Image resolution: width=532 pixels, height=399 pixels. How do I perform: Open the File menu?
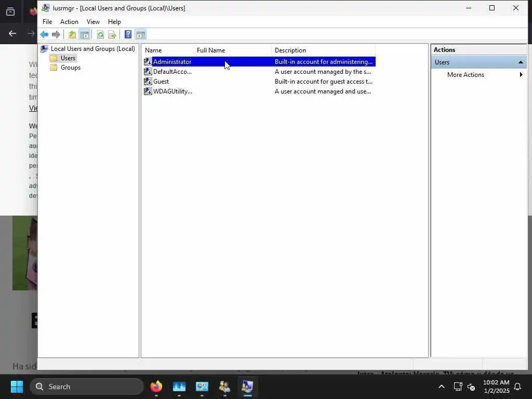pyautogui.click(x=47, y=22)
